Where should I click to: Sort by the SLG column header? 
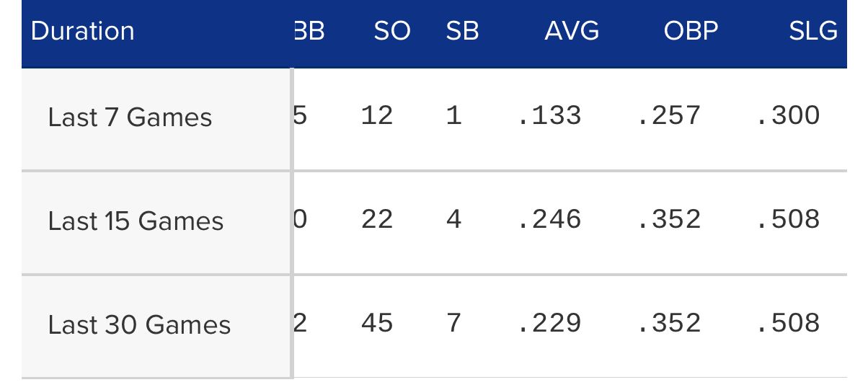click(x=812, y=31)
